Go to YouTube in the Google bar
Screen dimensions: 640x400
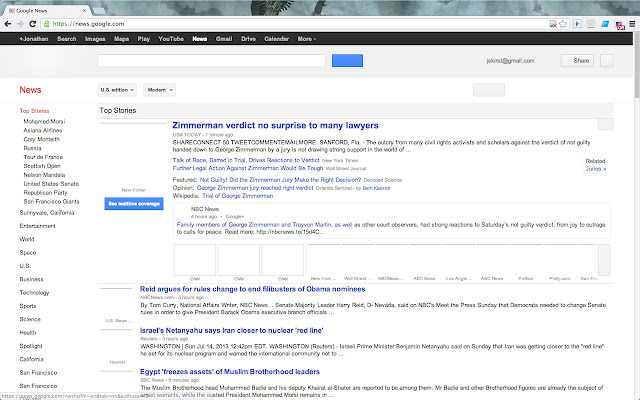pos(170,38)
